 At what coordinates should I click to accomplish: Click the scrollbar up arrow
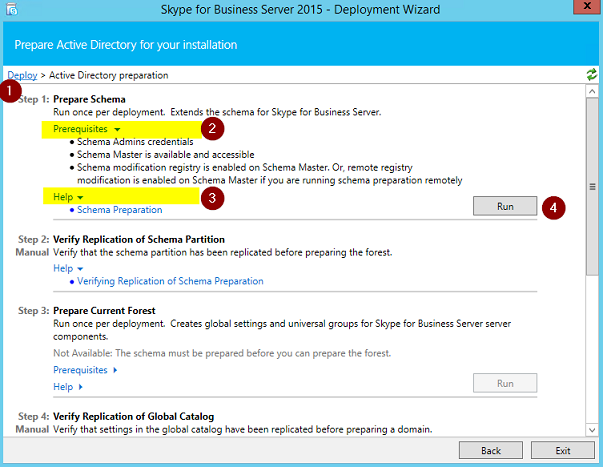point(592,91)
